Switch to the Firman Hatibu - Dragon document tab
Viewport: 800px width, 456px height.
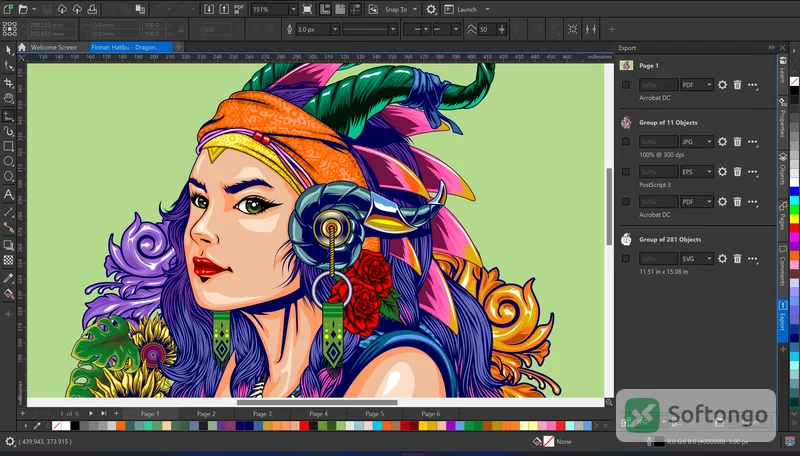(131, 47)
